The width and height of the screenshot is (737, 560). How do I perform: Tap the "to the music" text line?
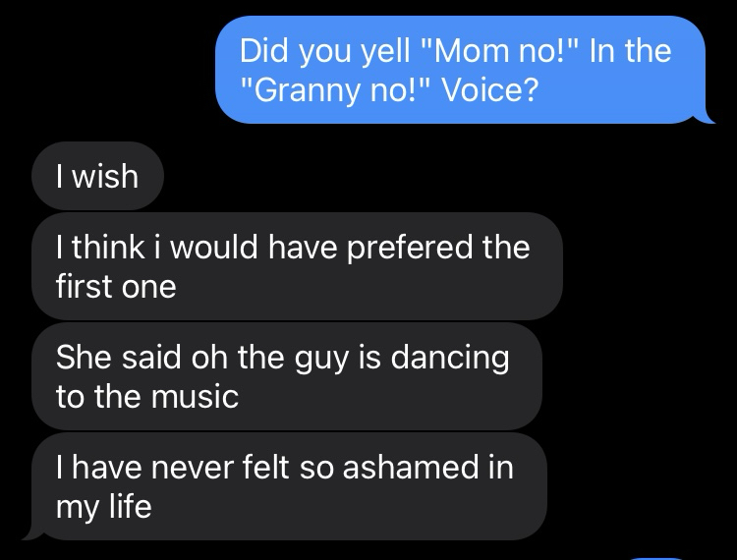click(x=147, y=398)
